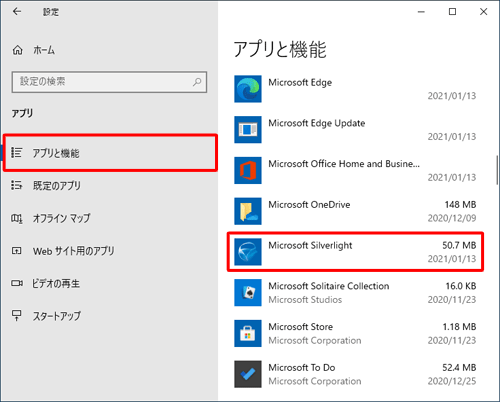Select the 既定のアプリ icon
This screenshot has height=402, width=500.
click(16, 185)
